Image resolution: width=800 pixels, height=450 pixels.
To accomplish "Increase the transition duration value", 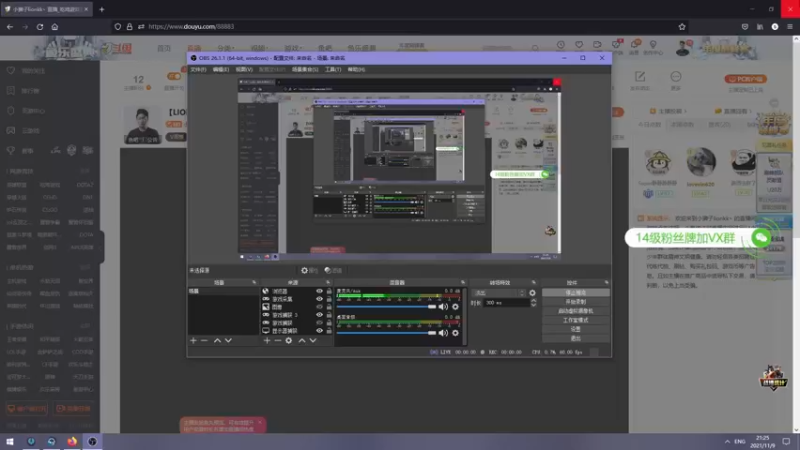I will click(x=534, y=301).
